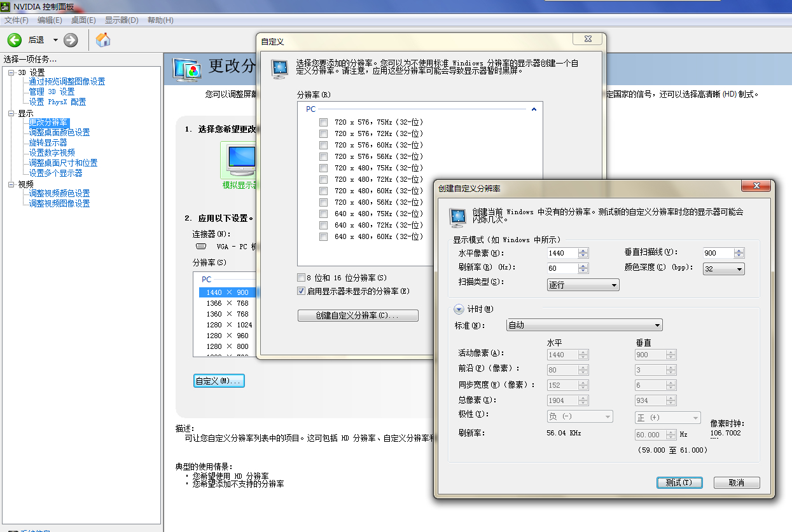The height and width of the screenshot is (532, 792).
Task: Check the 640 x 480, 72Hz checkbox
Action: click(x=324, y=225)
